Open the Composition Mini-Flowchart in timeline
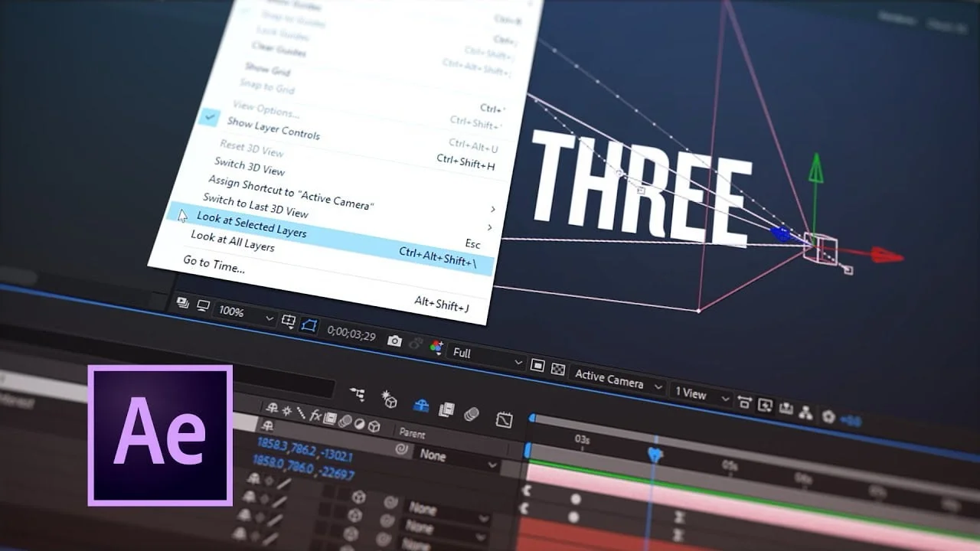The height and width of the screenshot is (551, 980). [358, 393]
